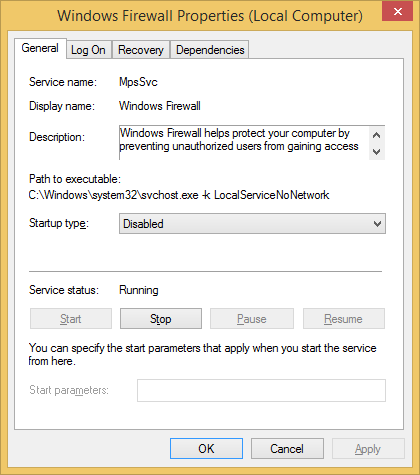420x475 pixels.
Task: Click the description scroll down arrow
Action: [x=377, y=152]
